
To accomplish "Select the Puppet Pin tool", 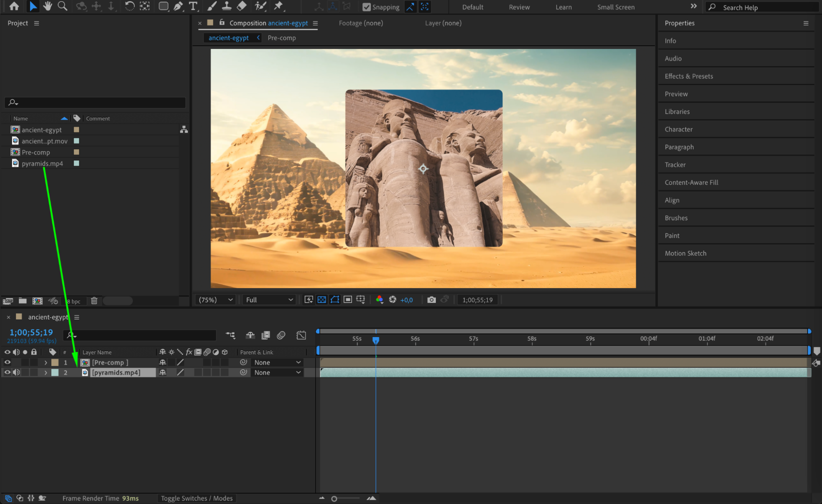I will tap(278, 6).
